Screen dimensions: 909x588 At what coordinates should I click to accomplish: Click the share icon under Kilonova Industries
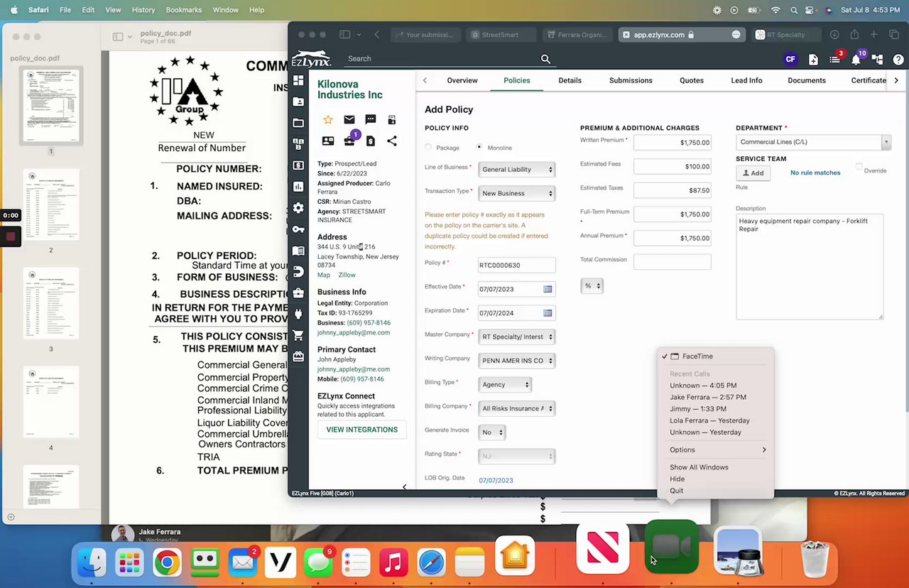click(391, 141)
